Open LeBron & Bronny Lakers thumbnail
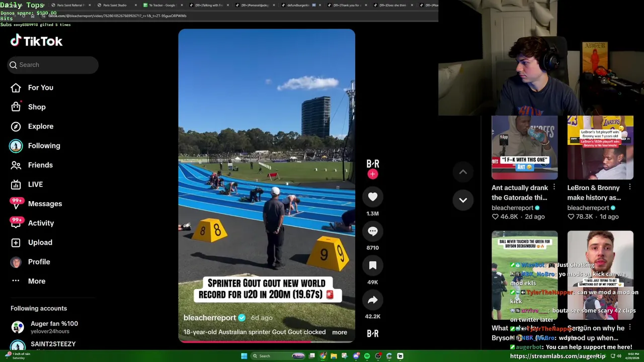 coord(600,147)
